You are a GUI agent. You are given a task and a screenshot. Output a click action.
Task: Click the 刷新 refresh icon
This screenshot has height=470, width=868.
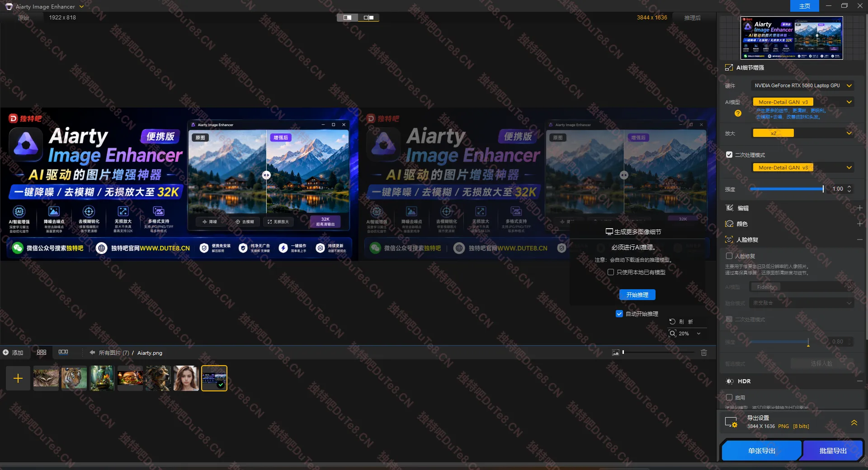(672, 321)
